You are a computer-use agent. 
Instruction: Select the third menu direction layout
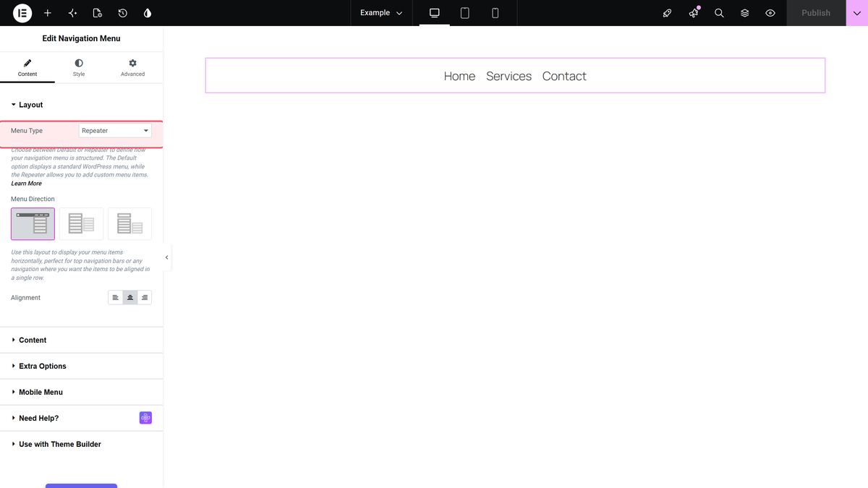point(129,224)
